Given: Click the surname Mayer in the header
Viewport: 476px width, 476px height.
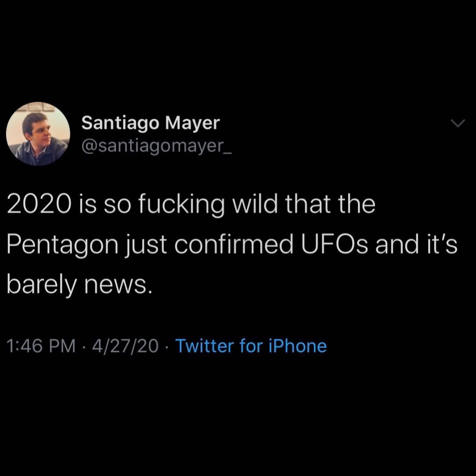Looking at the screenshot, I should click(193, 123).
